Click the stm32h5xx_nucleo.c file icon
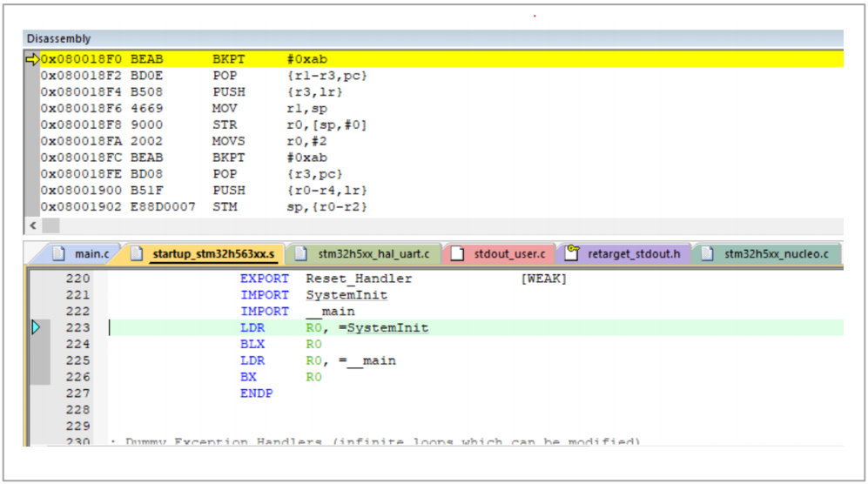Image resolution: width=868 pixels, height=484 pixels. 708,253
